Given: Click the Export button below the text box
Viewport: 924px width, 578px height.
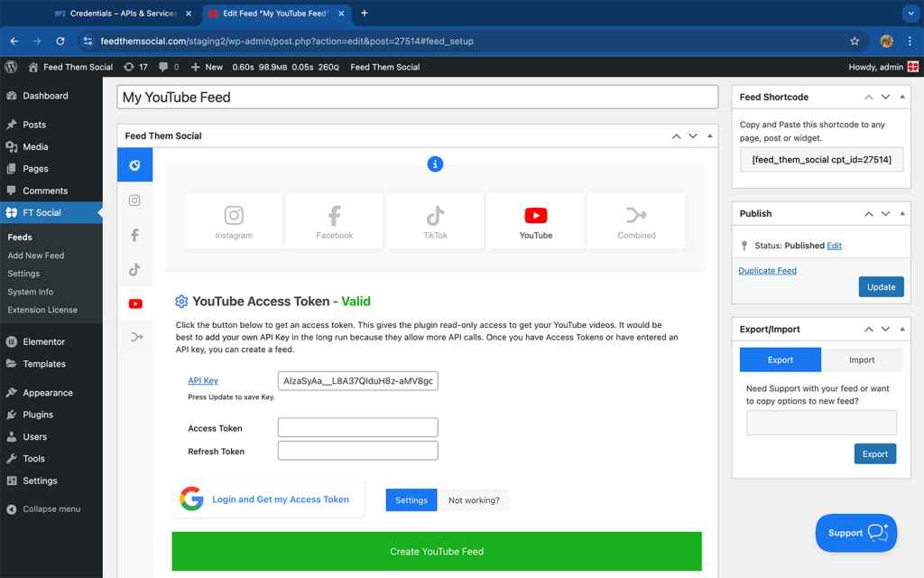Looking at the screenshot, I should click(x=875, y=453).
